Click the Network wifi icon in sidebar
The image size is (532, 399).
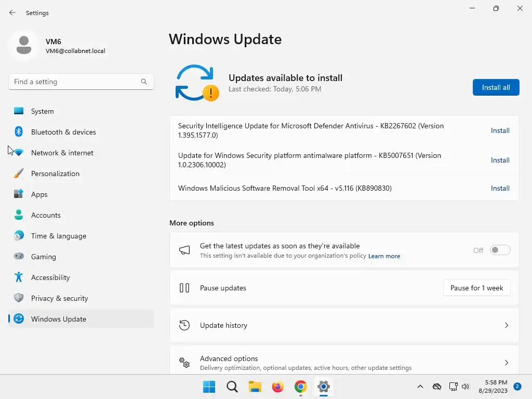(19, 153)
